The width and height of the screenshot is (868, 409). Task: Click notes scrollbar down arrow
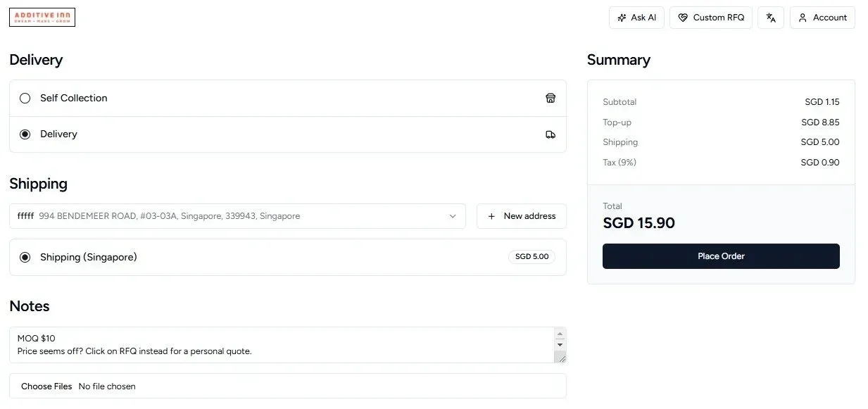560,345
